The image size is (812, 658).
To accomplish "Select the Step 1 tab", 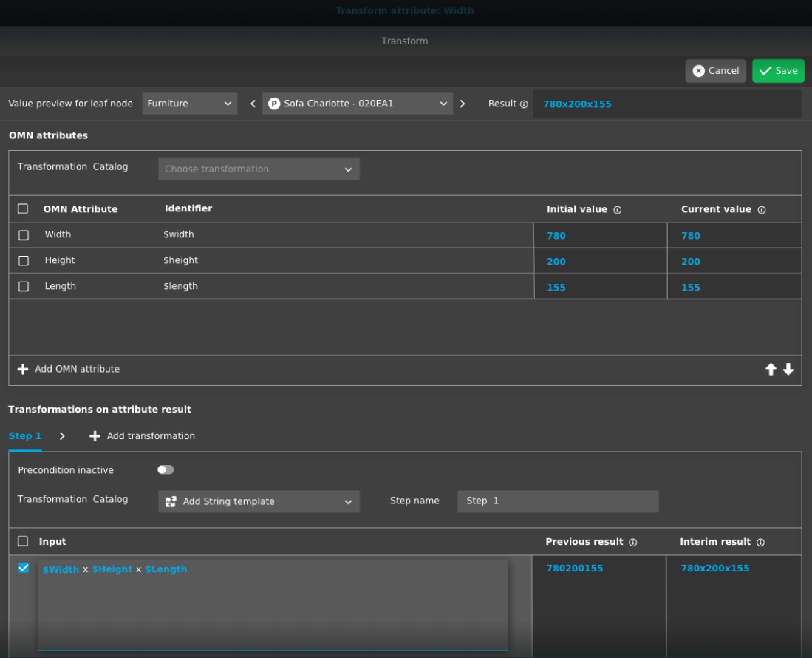I will (x=25, y=436).
